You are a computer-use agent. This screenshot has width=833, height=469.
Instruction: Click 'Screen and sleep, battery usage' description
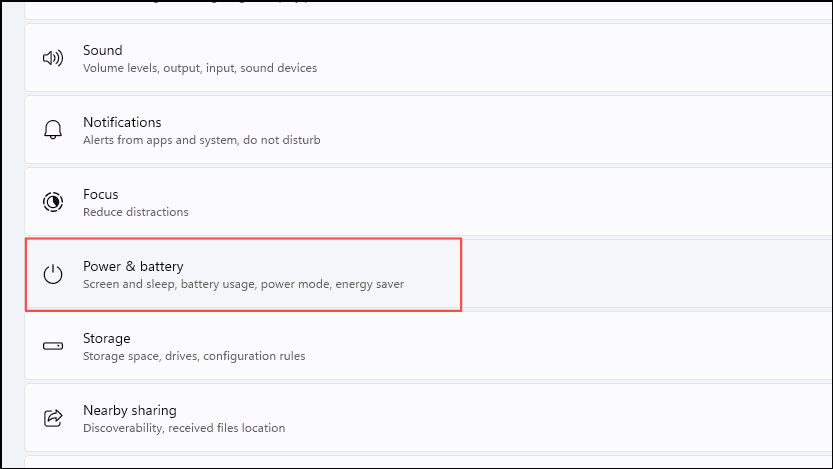coord(170,284)
